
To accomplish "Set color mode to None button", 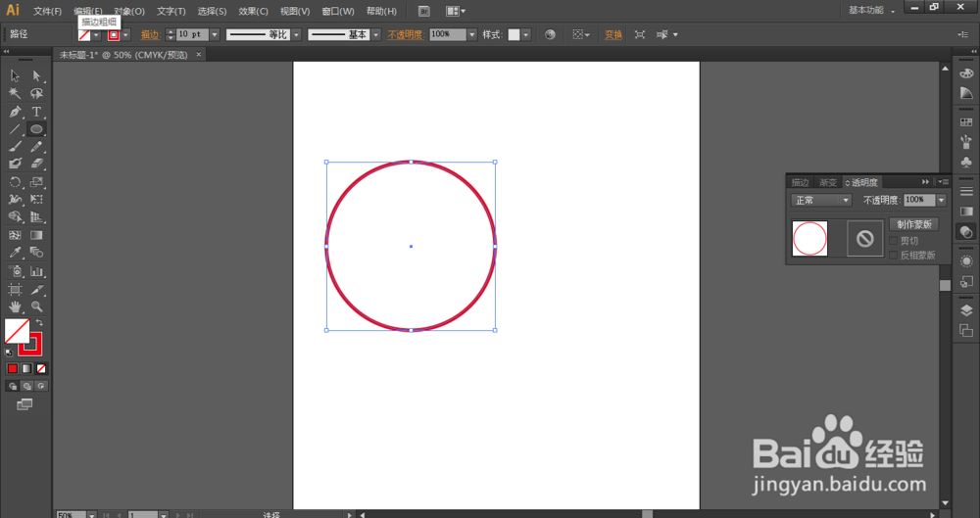I will pyautogui.click(x=41, y=368).
